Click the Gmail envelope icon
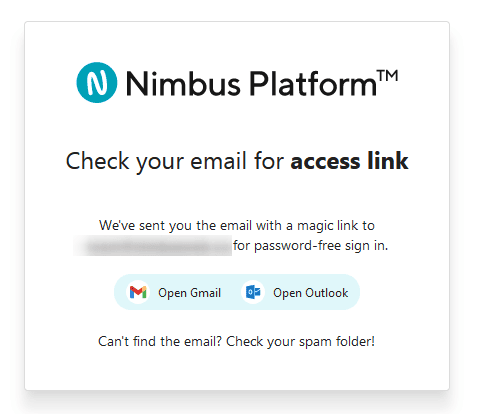 click(138, 292)
